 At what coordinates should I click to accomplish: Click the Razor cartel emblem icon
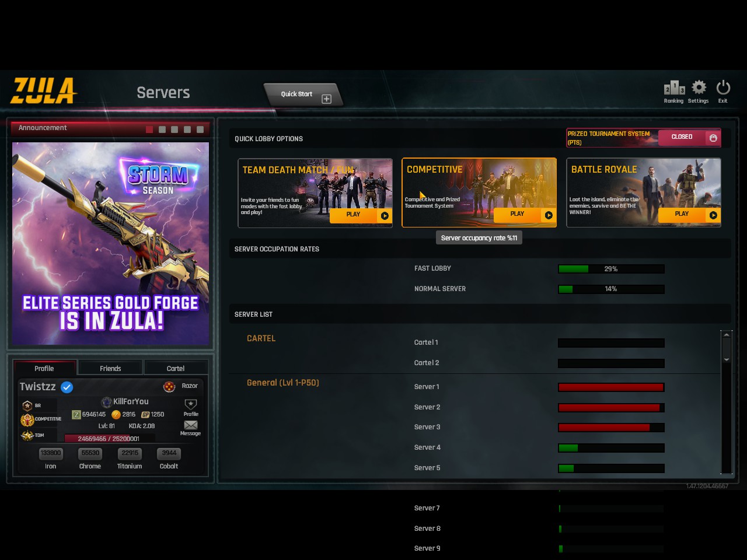pos(169,386)
